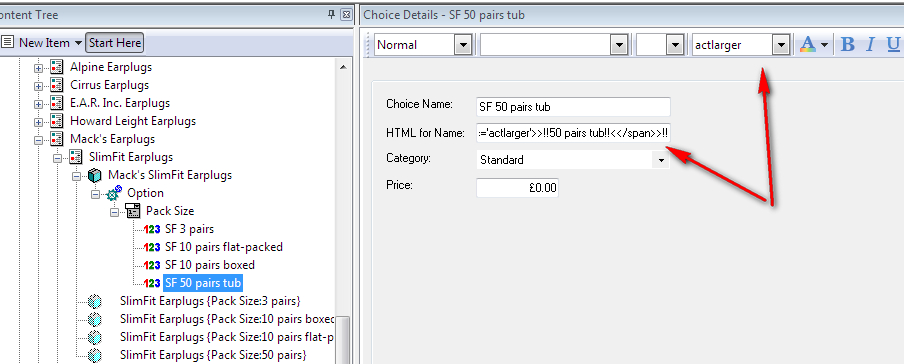The width and height of the screenshot is (904, 364).
Task: Select SF 10 pairs boxed choice
Action: point(210,265)
